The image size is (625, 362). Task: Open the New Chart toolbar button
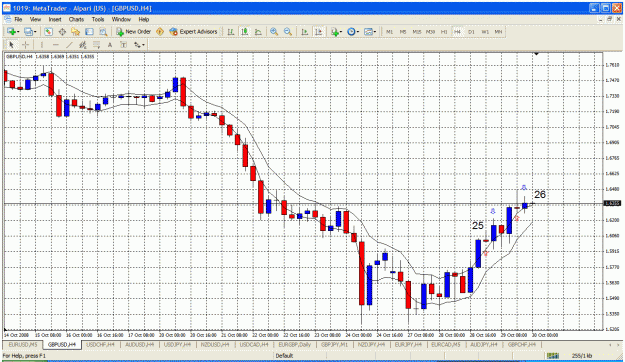(x=11, y=31)
